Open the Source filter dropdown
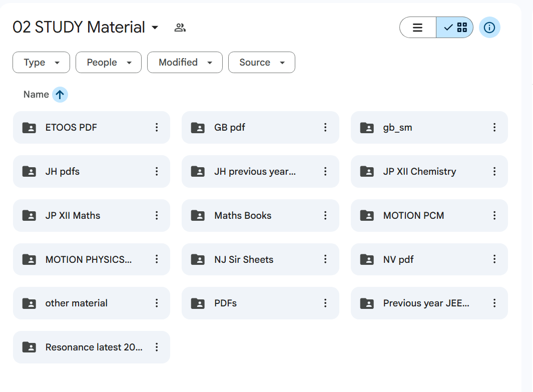533x392 pixels. [261, 63]
